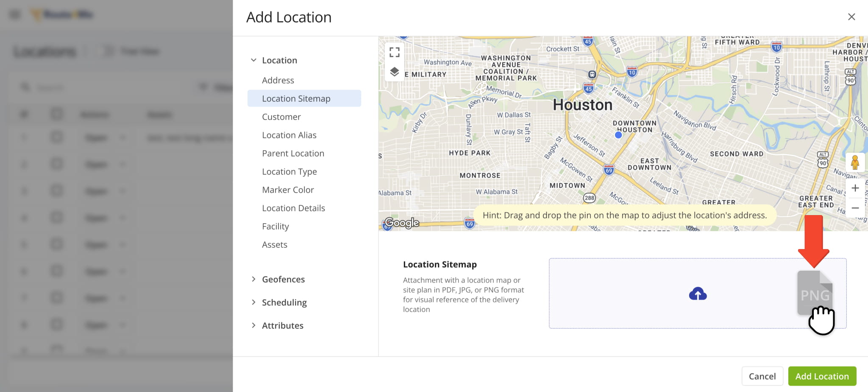Open the map layers icon

point(395,72)
